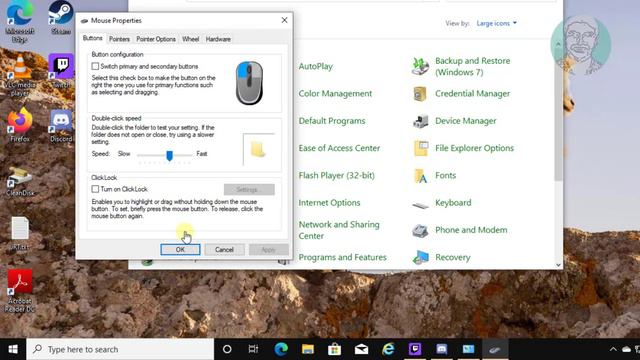Click OK in Mouse Properties
This screenshot has width=640, height=360.
point(180,249)
